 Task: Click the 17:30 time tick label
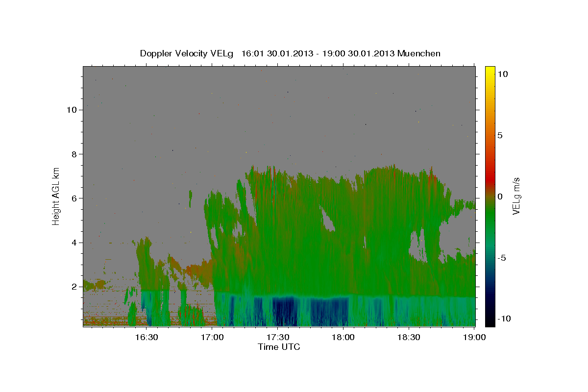(x=278, y=338)
